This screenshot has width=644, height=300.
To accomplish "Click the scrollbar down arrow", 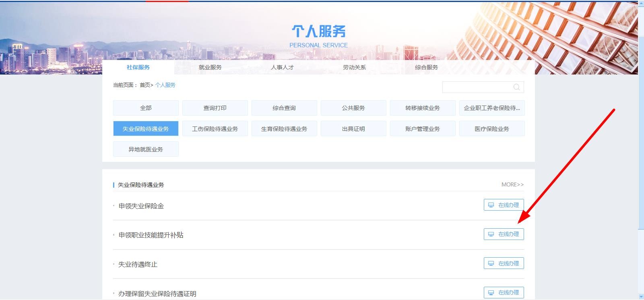I will pos(641,297).
